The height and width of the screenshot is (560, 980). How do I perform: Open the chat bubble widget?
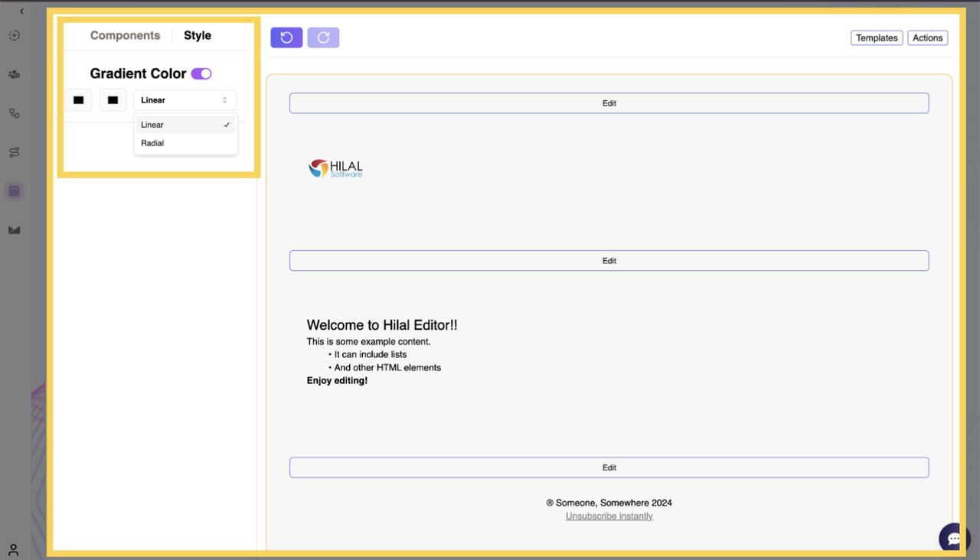954,539
